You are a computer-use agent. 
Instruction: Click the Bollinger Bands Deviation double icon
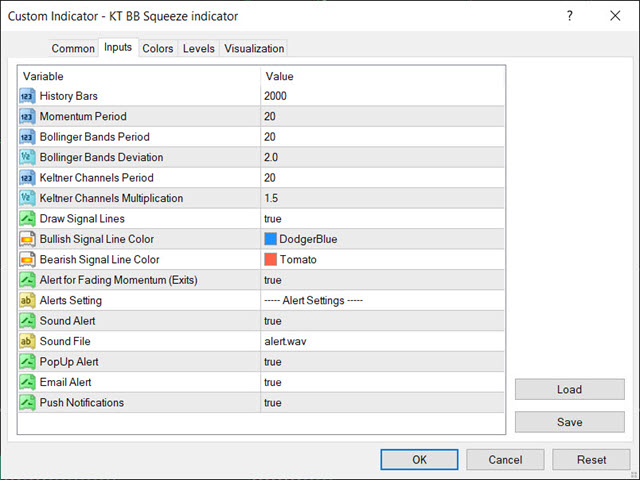tap(27, 157)
